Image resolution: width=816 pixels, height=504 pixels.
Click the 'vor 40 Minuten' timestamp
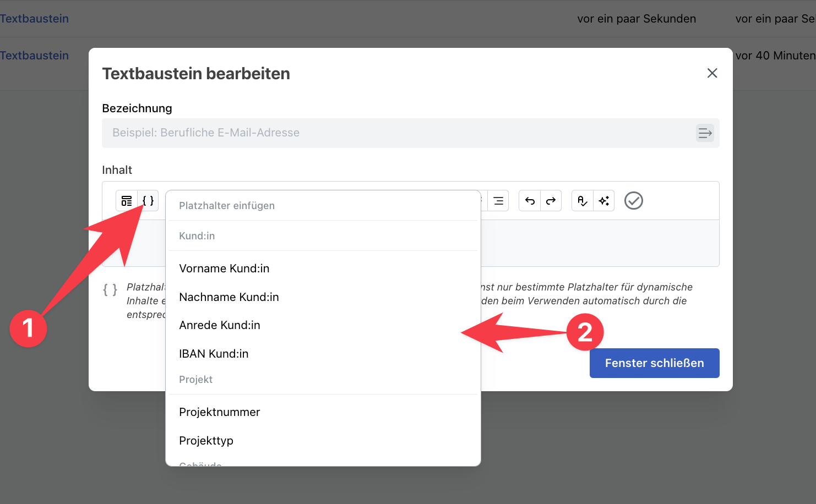(x=775, y=56)
